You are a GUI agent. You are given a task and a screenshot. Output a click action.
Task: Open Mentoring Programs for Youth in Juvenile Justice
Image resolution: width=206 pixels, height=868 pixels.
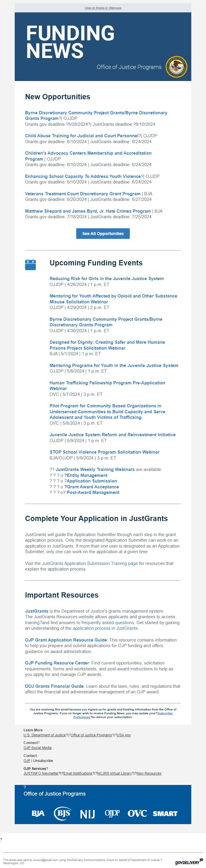114,365
